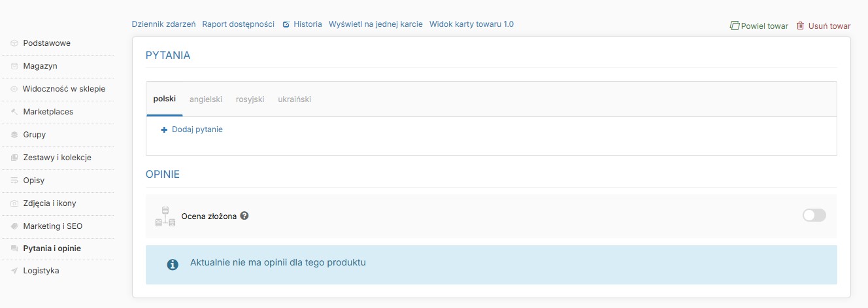Enable the Ocena złożona toggle switch
868x308 pixels.
pyautogui.click(x=814, y=215)
